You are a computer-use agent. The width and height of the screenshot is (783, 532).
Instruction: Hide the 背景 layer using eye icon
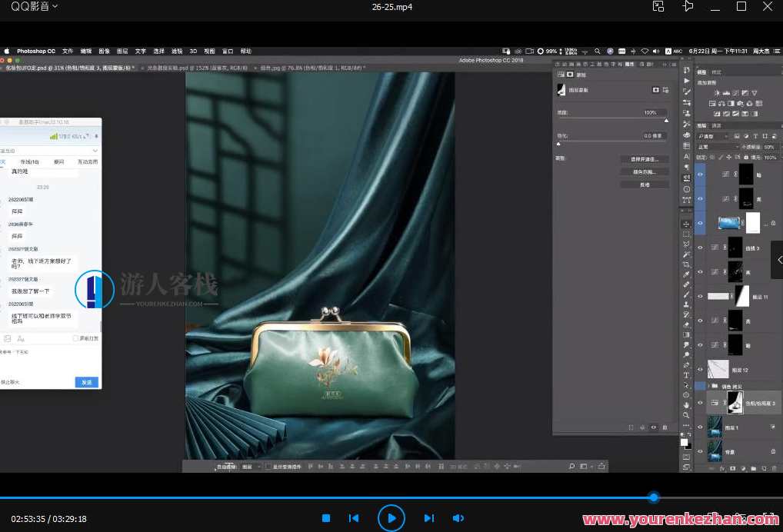(x=700, y=451)
